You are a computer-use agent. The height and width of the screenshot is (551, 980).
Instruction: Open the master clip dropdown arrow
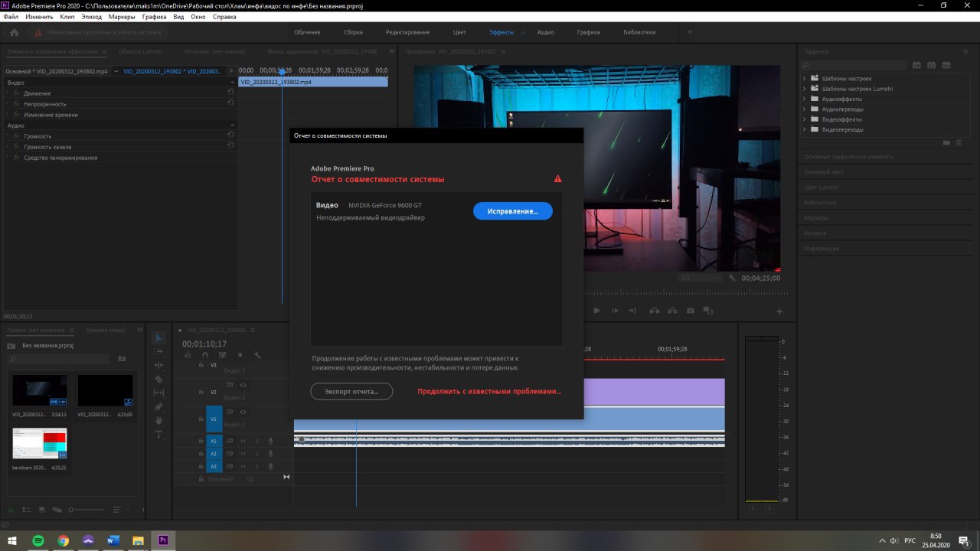(116, 71)
